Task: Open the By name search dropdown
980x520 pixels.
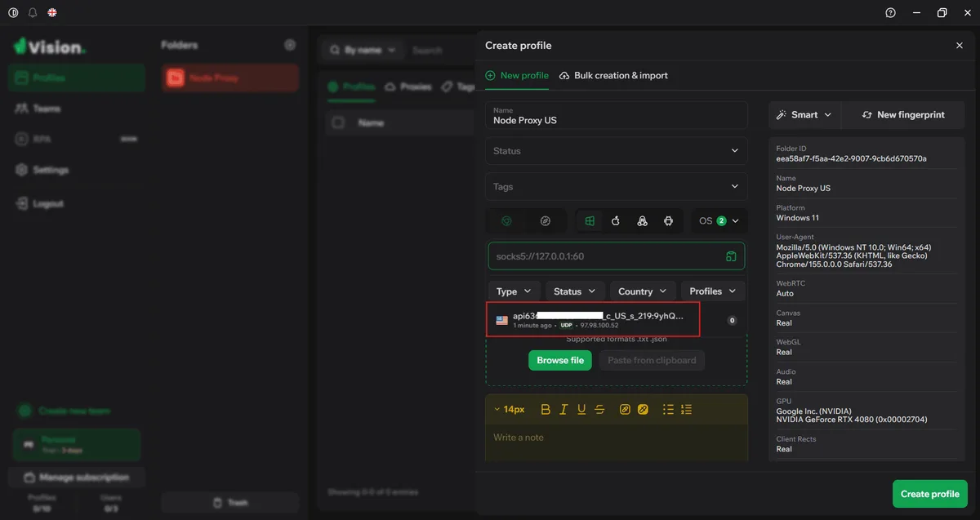Action: [363, 50]
